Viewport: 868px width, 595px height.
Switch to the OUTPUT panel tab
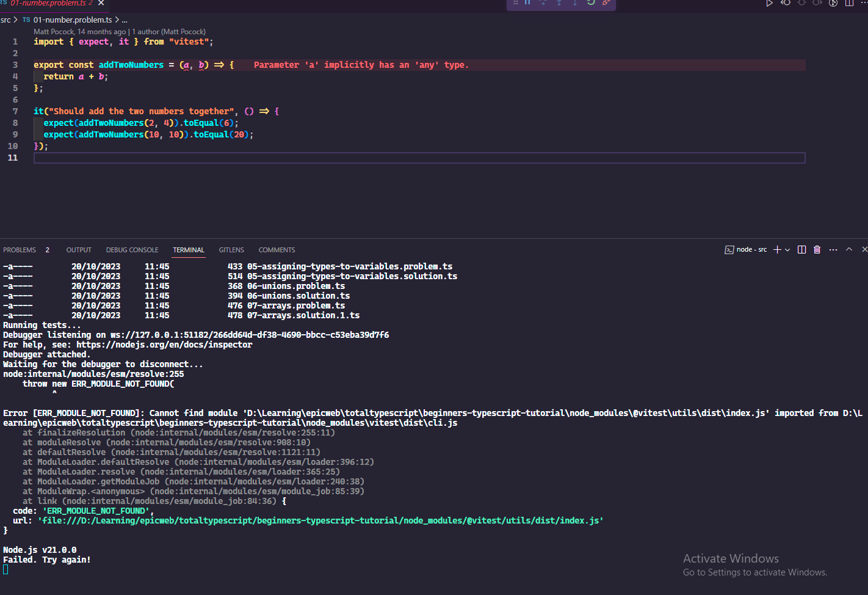(x=79, y=250)
